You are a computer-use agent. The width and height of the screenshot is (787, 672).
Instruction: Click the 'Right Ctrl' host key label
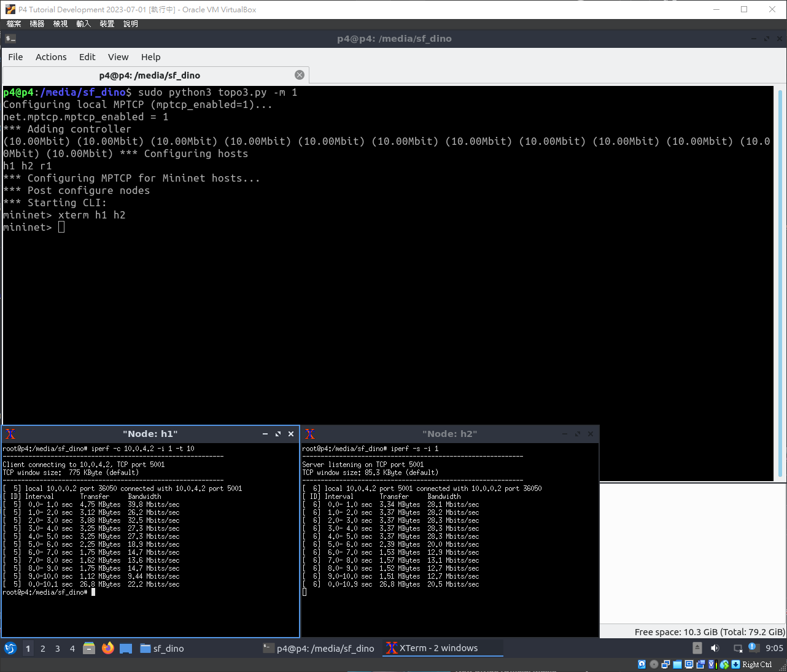[x=757, y=665]
